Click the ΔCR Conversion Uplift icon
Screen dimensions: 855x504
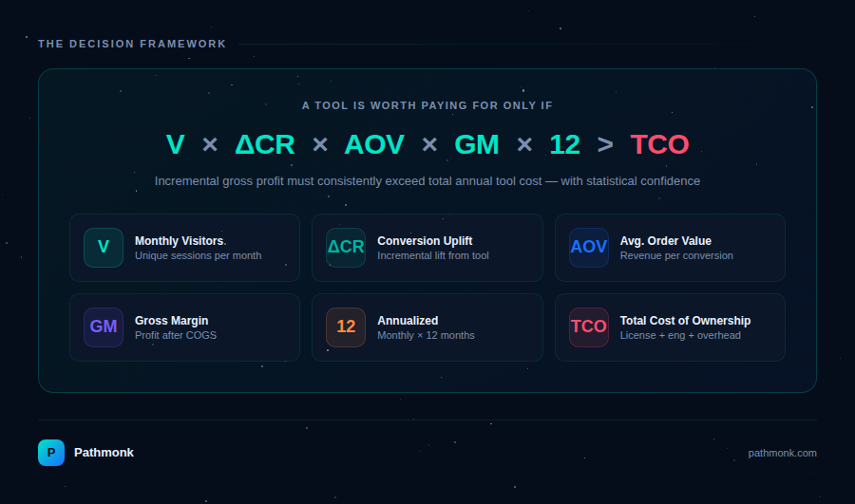(x=346, y=248)
